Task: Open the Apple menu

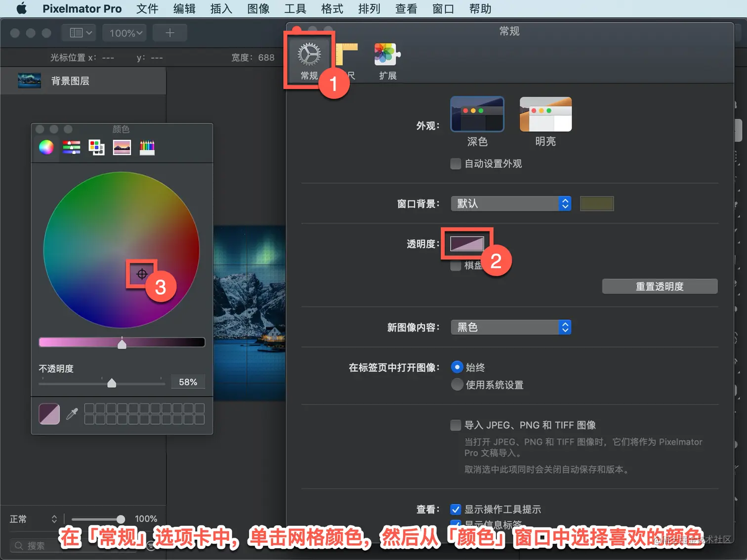Action: (x=21, y=8)
